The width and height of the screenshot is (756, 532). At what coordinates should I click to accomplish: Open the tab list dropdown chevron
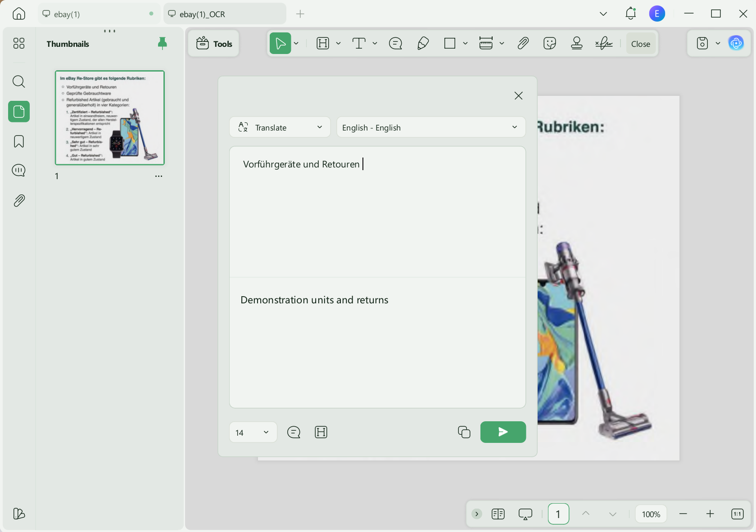[603, 14]
